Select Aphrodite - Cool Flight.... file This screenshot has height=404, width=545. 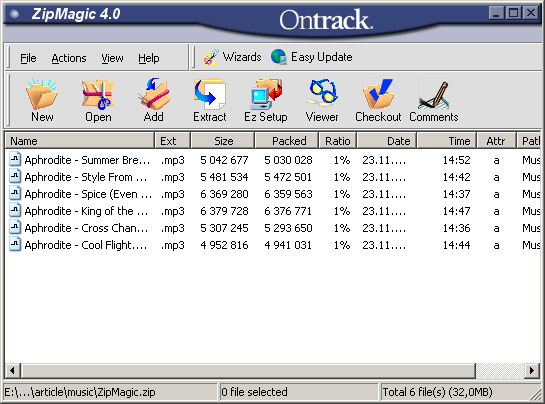point(272,245)
